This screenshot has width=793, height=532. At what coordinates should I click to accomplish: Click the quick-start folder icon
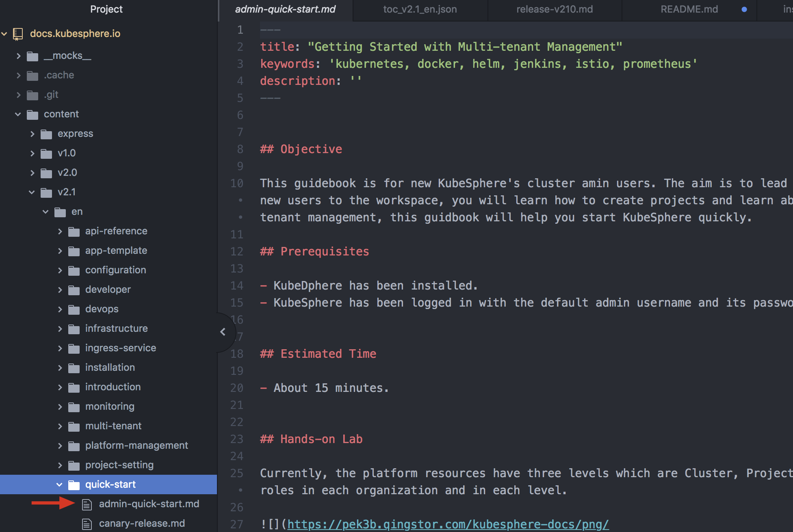pos(74,485)
